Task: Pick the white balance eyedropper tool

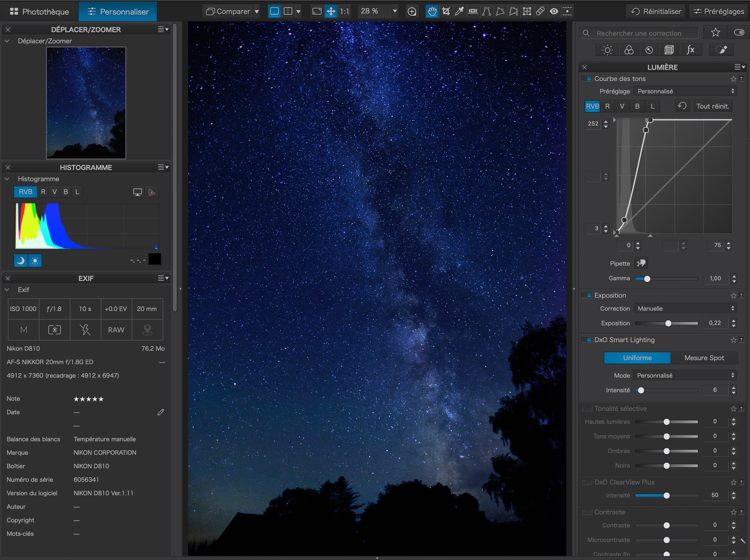Action: click(x=459, y=11)
